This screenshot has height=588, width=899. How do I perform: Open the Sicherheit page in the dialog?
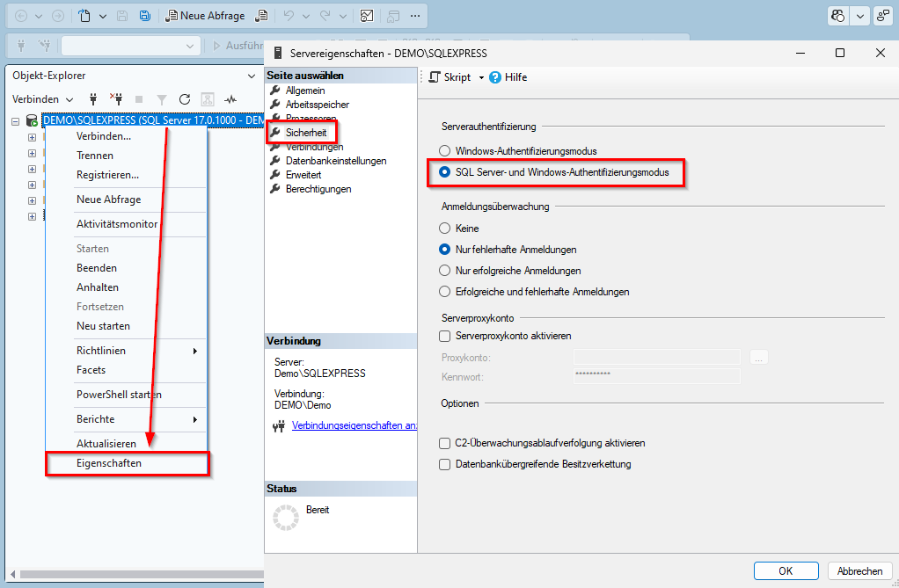pos(306,133)
